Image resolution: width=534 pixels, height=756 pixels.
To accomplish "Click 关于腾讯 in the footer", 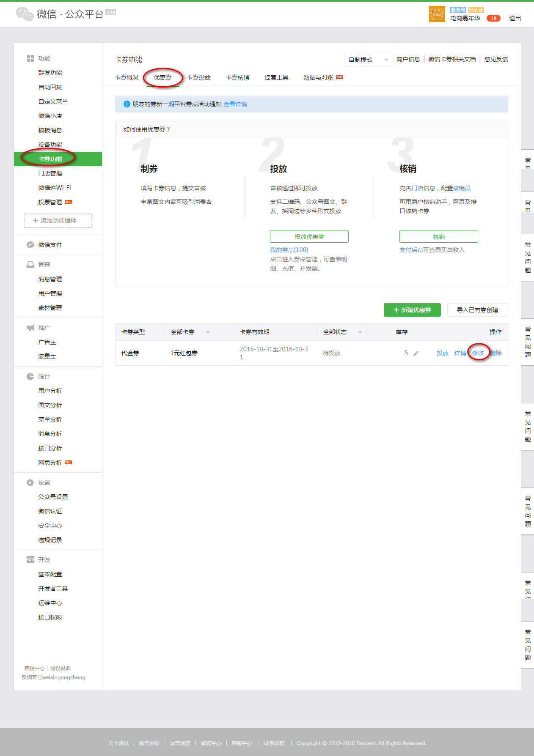I will pos(118,743).
